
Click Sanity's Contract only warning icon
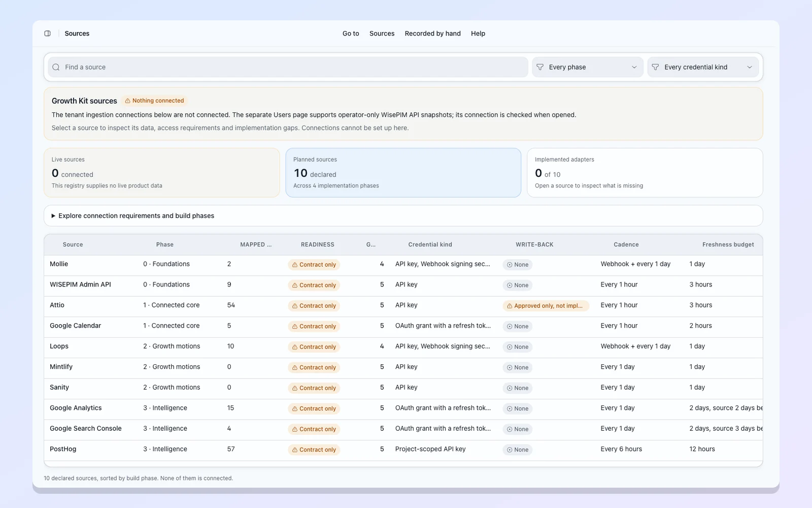click(295, 388)
